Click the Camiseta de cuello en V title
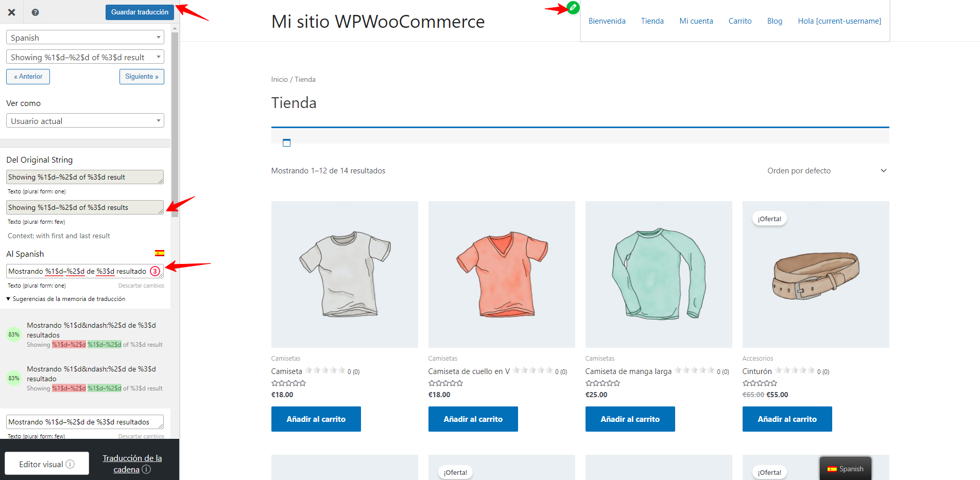Screen dimensions: 980x480 pyautogui.click(x=469, y=371)
